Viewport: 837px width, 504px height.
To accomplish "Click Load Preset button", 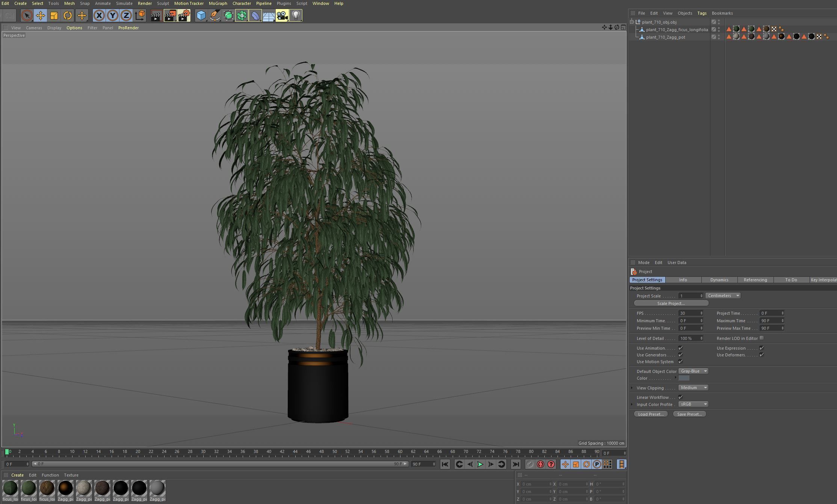I will tap(651, 414).
